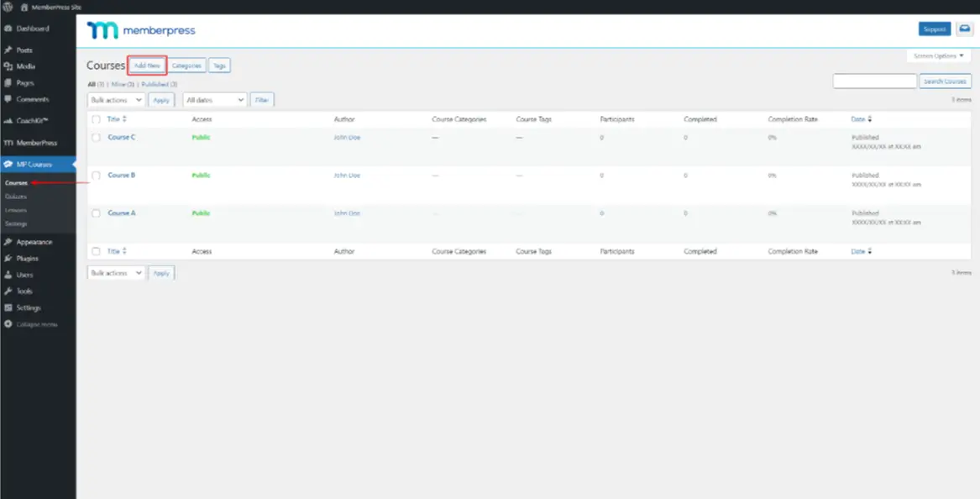Sort by the Date column header
This screenshot has height=499, width=980.
862,118
